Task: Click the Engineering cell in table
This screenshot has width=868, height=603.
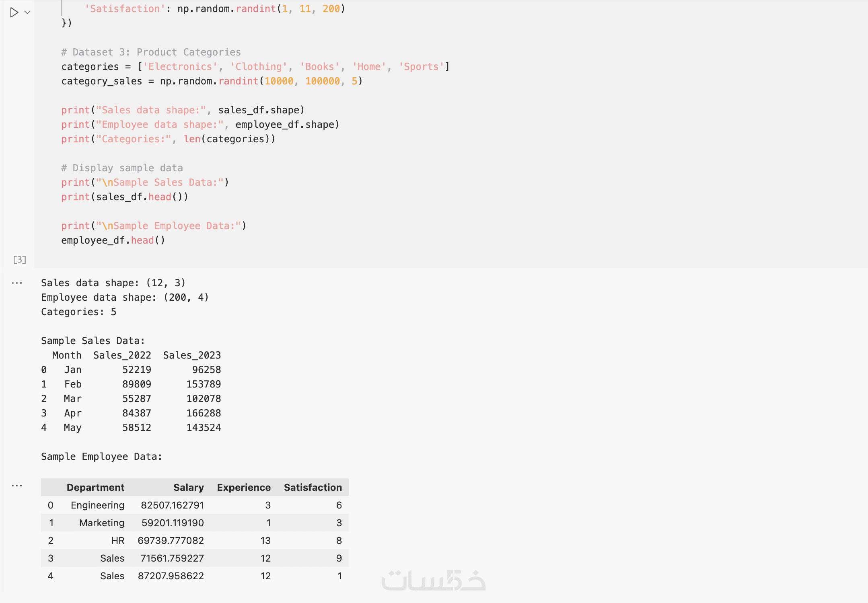Action: [x=97, y=505]
